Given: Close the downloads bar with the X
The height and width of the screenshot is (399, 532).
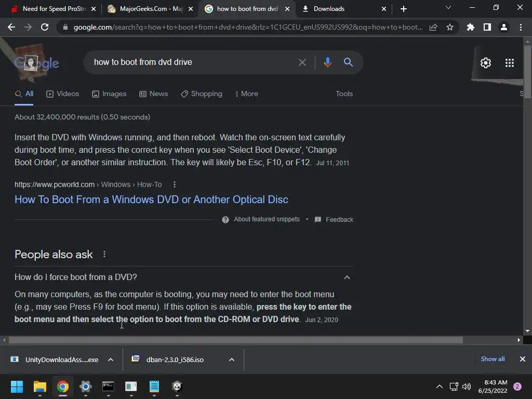Looking at the screenshot, I should [523, 359].
